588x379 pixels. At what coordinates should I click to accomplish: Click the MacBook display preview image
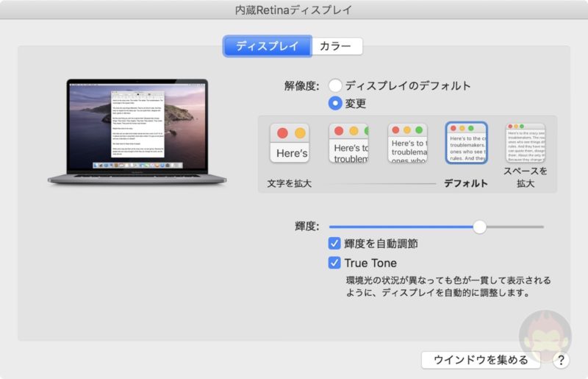pos(137,132)
